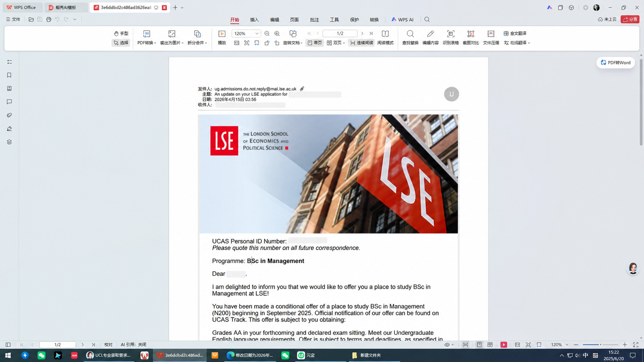This screenshot has height=362, width=644.
Task: Click the 分享 share button
Action: [630, 19]
